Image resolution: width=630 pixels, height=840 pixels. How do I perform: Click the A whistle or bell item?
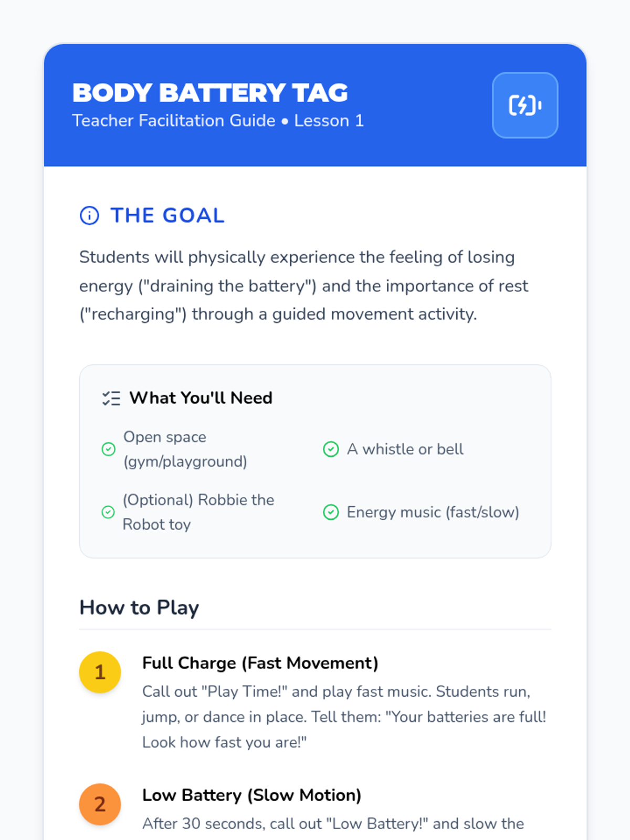405,449
